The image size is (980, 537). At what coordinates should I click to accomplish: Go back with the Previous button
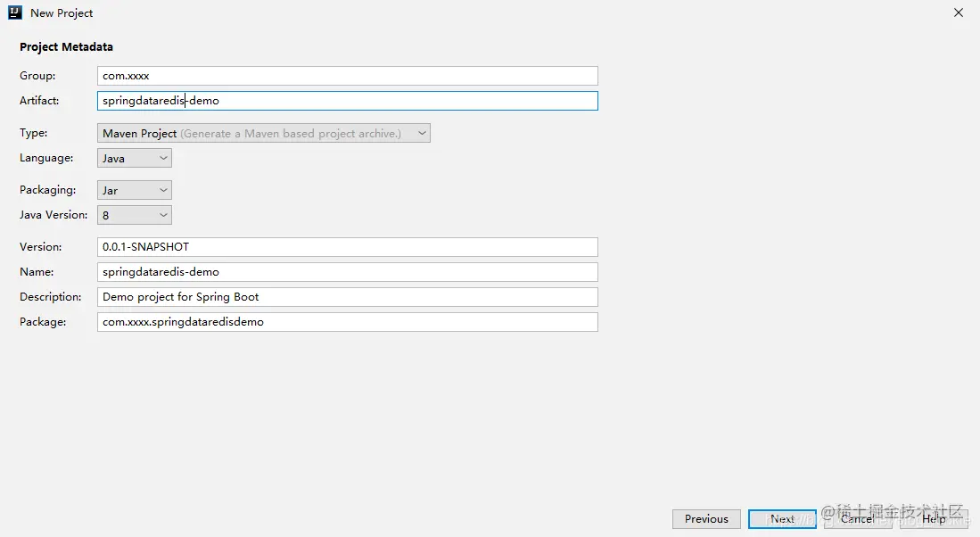[x=706, y=519]
